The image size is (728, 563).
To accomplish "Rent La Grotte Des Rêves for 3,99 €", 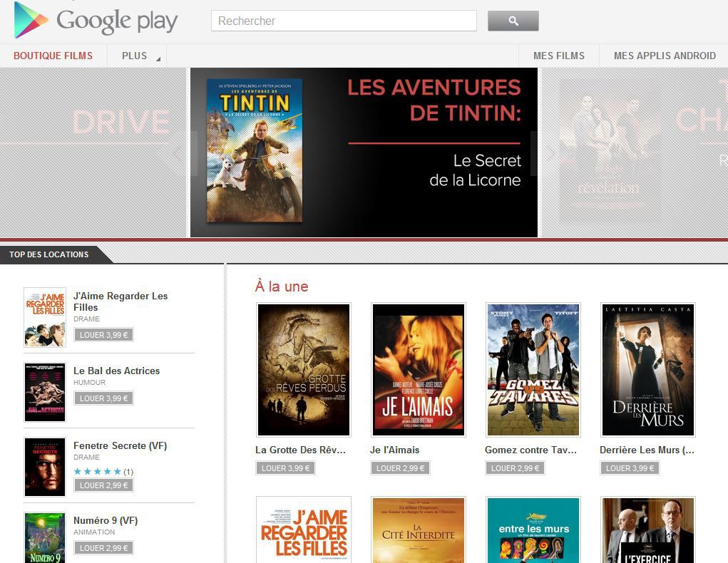I will [285, 468].
